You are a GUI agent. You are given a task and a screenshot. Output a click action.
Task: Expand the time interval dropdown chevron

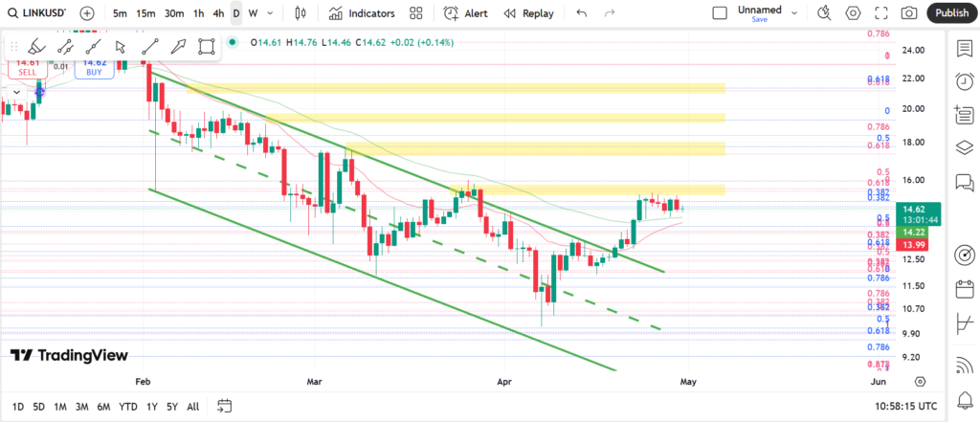click(271, 13)
